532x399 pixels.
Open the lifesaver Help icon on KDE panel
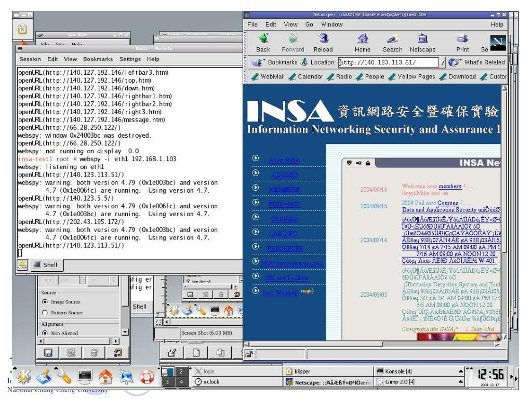coord(147,376)
